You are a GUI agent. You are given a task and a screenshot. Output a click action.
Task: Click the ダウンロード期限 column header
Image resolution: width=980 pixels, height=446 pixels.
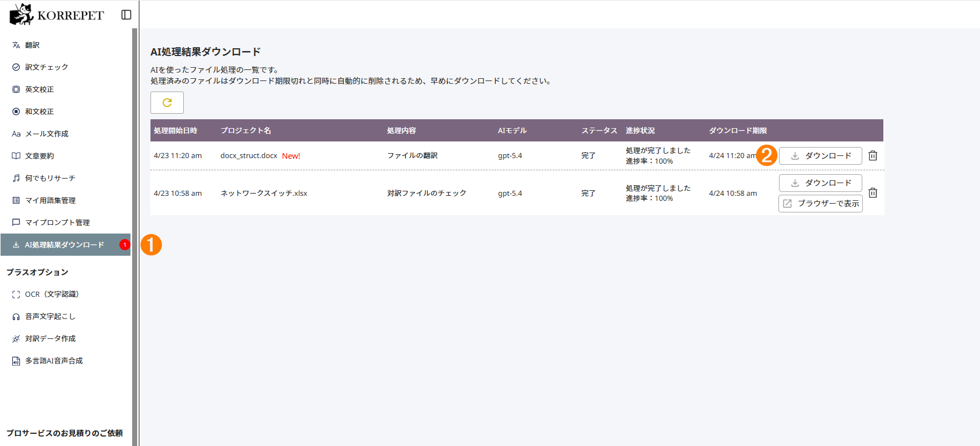coord(738,131)
